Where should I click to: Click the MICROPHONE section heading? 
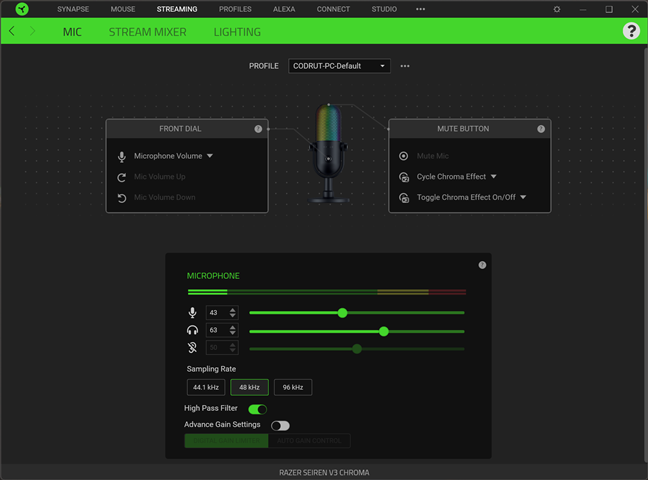coord(213,276)
